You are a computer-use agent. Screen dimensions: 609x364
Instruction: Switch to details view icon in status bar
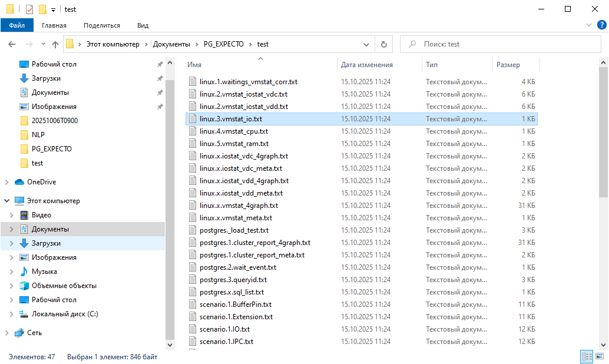pos(587,356)
